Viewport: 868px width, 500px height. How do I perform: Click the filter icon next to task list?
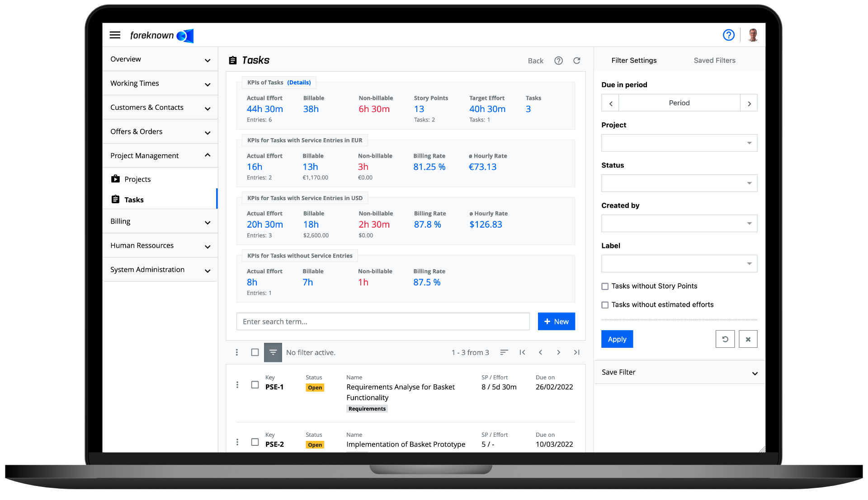pos(273,352)
